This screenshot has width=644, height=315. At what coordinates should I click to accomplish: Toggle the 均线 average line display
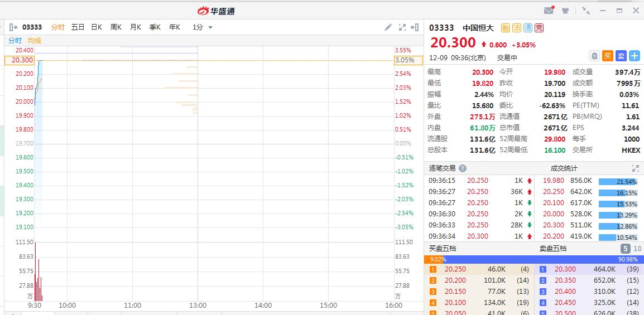[x=35, y=41]
